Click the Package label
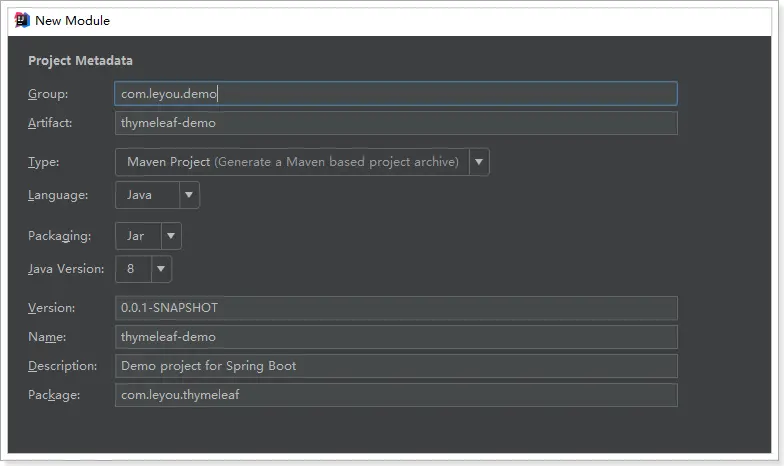 [54, 395]
